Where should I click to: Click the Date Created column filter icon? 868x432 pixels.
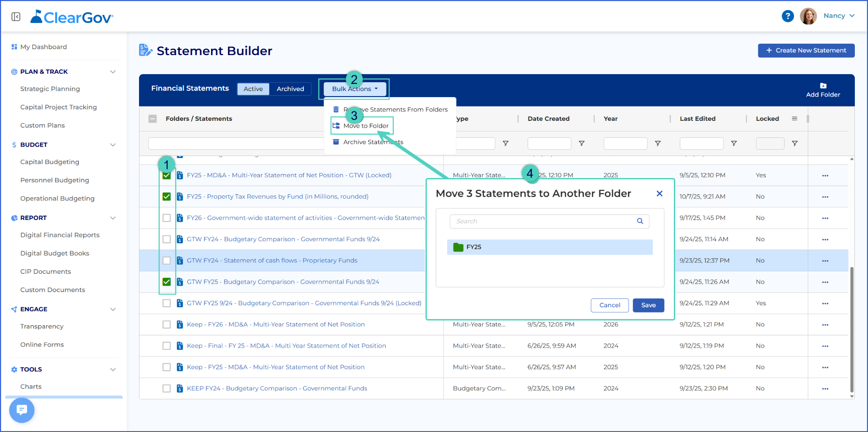(581, 144)
